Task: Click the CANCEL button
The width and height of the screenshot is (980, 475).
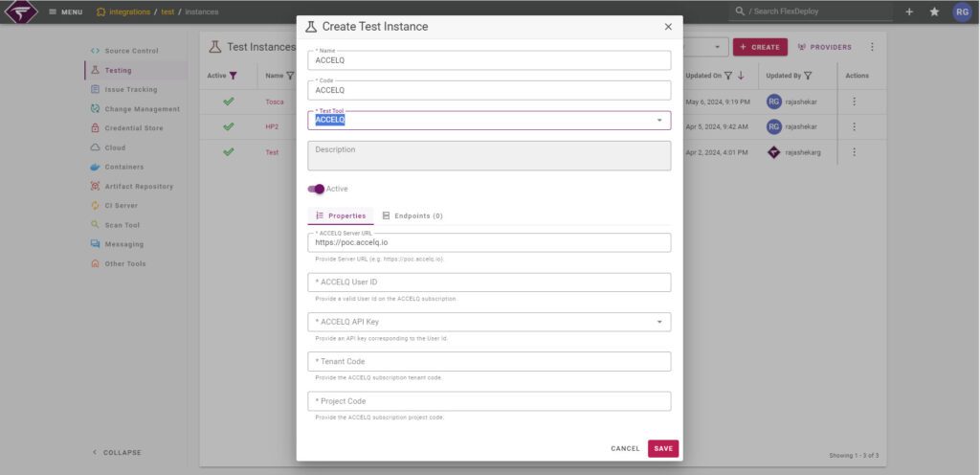Action: (625, 449)
